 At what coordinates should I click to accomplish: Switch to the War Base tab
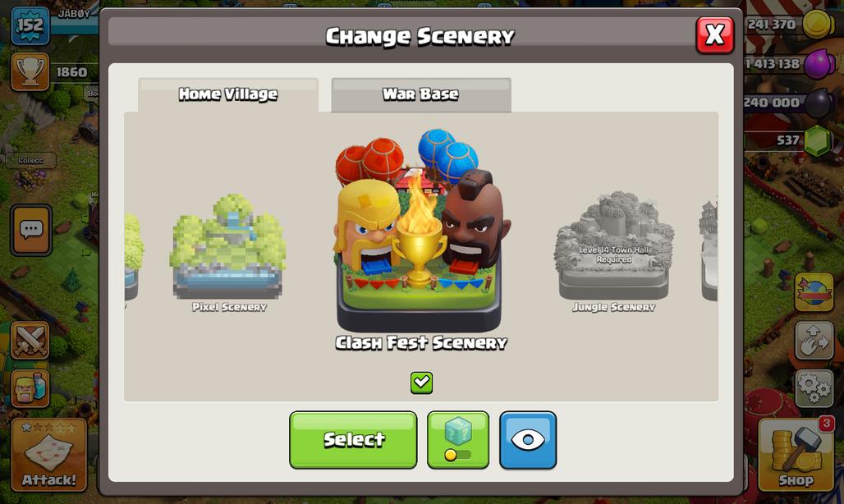tap(421, 94)
